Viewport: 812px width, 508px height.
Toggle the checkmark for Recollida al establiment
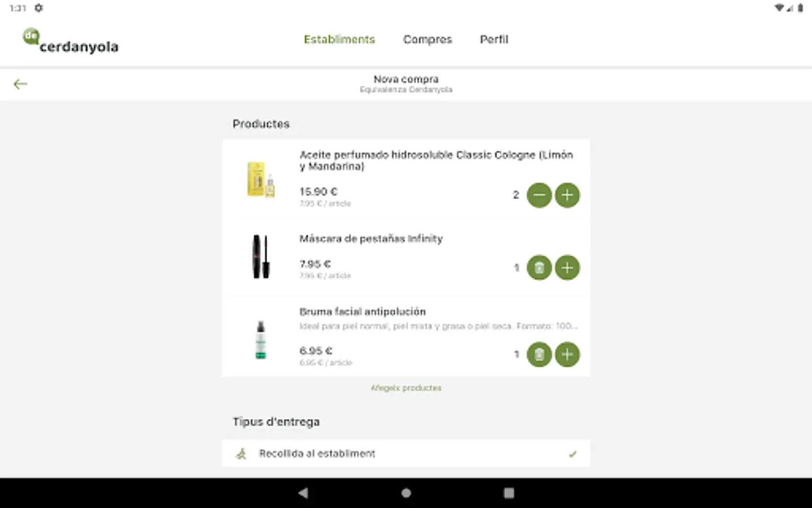click(573, 454)
